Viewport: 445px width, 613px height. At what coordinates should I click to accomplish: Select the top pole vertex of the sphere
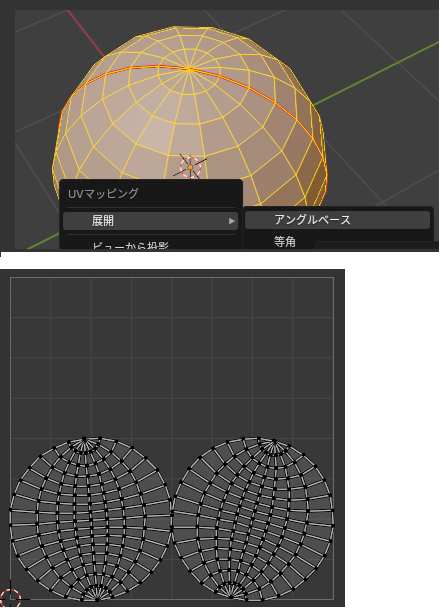191,70
